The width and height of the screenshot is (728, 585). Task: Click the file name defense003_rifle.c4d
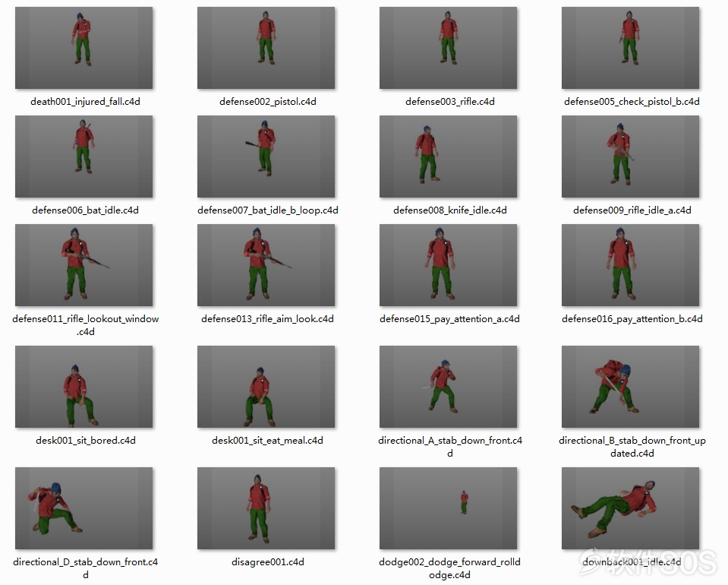450,102
